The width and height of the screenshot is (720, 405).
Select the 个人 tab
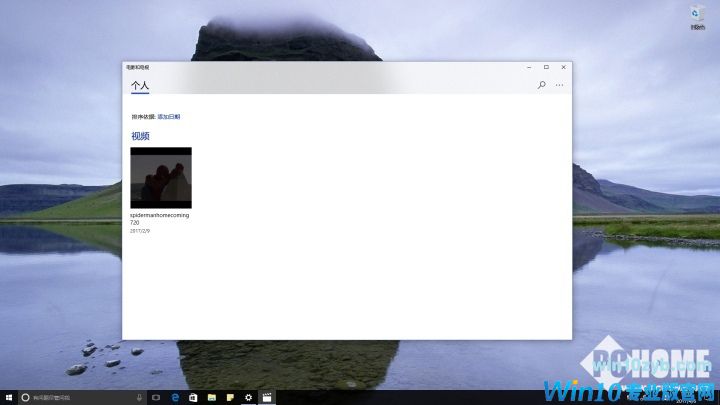point(139,86)
